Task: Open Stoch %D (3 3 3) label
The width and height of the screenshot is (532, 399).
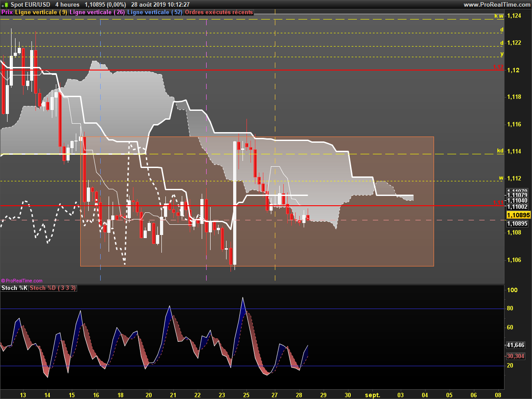Action: [x=53, y=288]
